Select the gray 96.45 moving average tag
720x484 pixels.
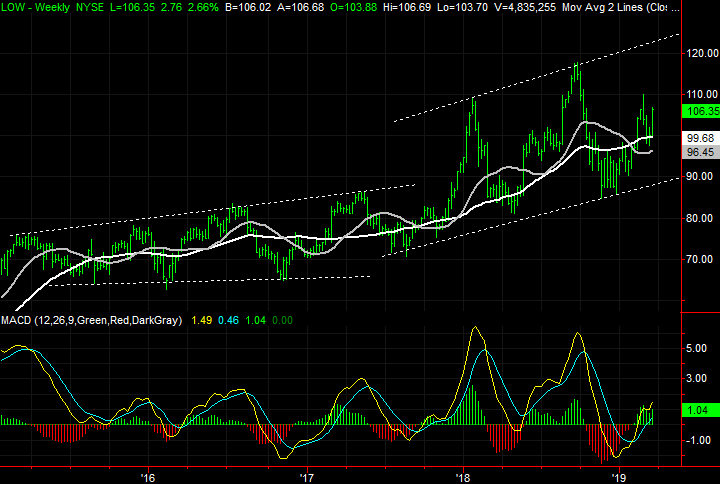[x=700, y=152]
